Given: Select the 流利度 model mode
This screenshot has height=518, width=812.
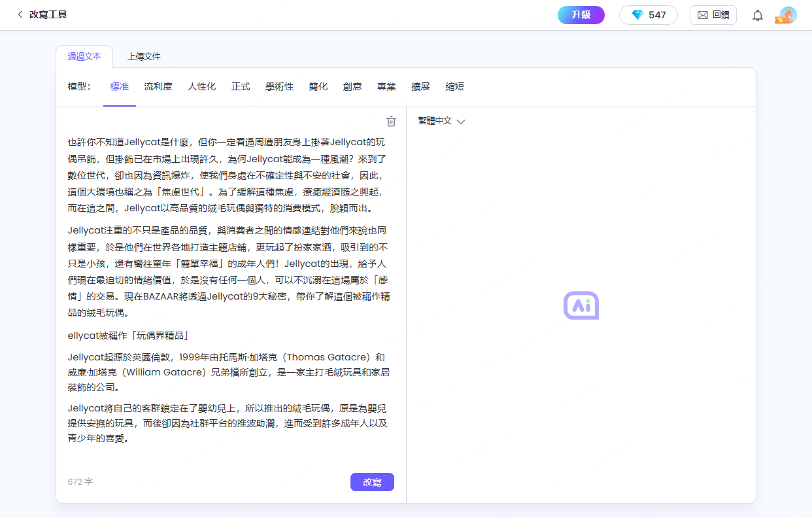Looking at the screenshot, I should point(158,86).
